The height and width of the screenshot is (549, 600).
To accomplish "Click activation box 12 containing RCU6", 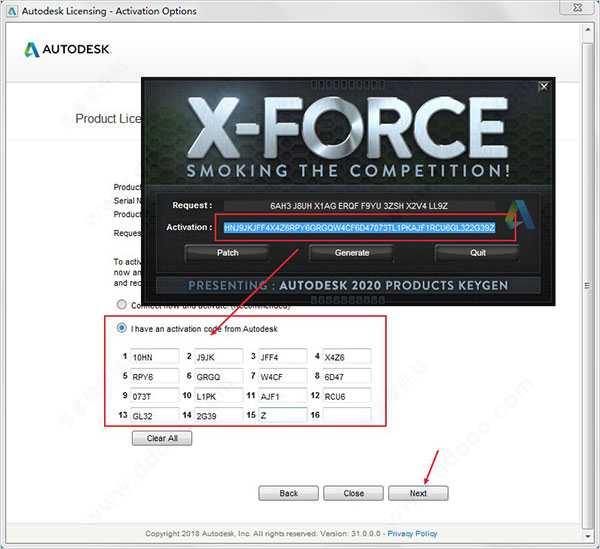I will click(x=347, y=395).
